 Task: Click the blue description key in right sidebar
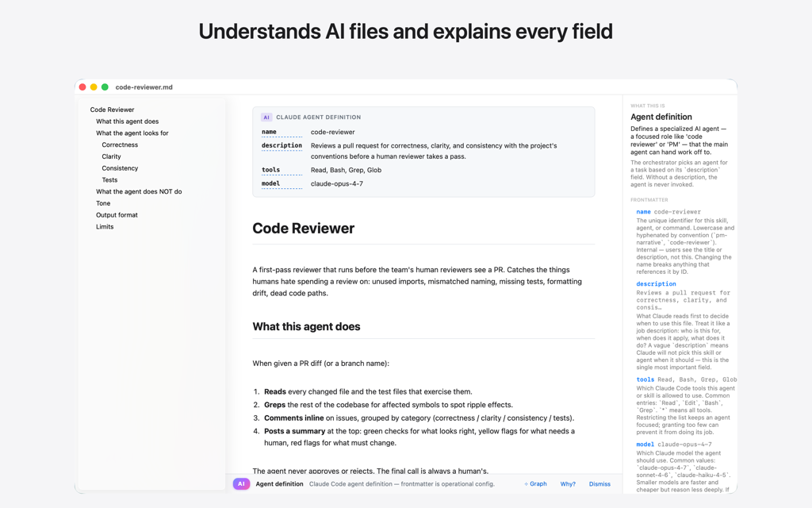656,283
